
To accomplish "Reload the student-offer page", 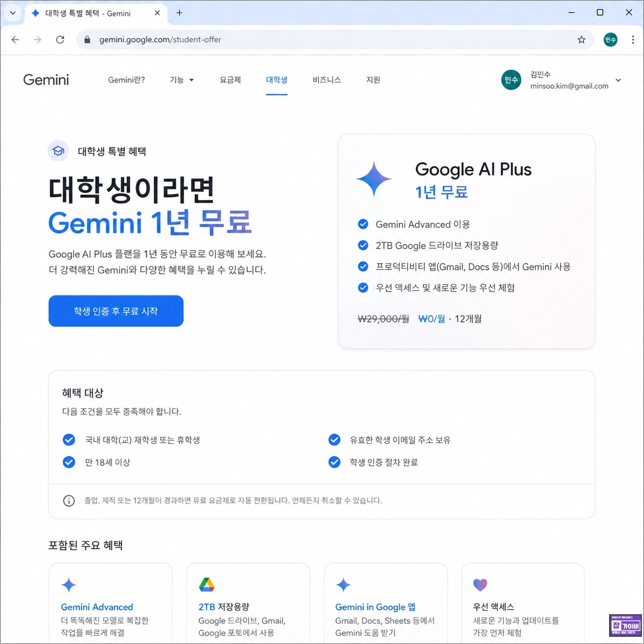I will pyautogui.click(x=60, y=40).
